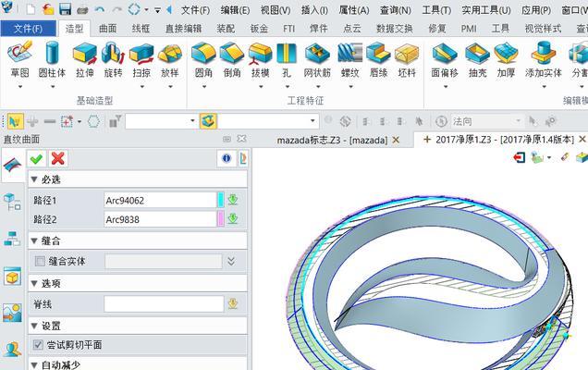Collapse the 缝合 section
Image resolution: width=588 pixels, height=370 pixels.
34,240
